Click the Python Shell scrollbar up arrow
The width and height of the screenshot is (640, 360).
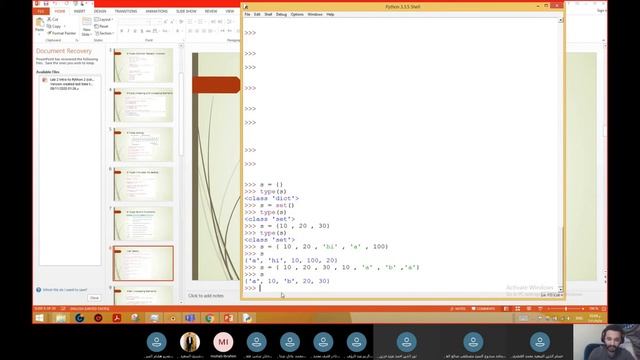560,20
